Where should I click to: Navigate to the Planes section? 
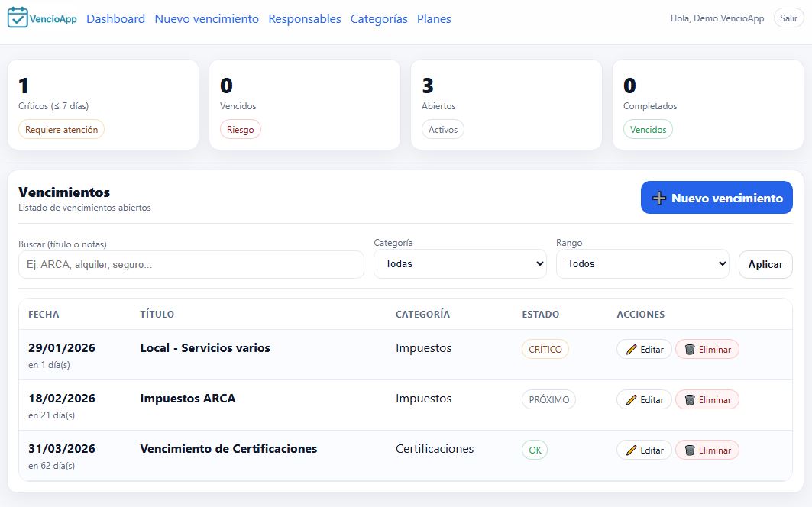click(x=434, y=18)
